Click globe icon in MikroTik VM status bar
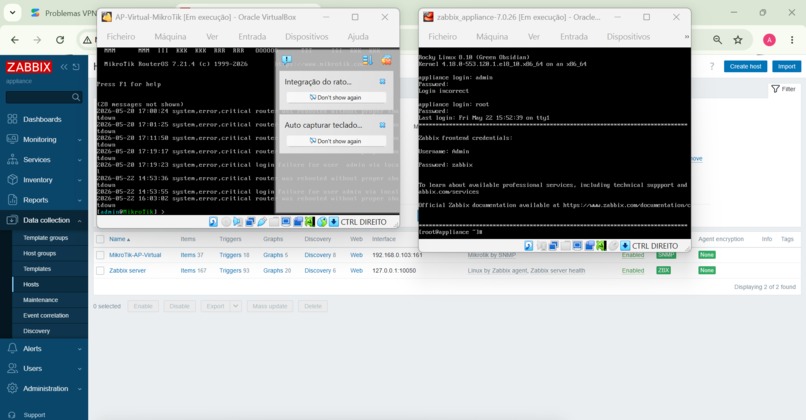806x420 pixels. (322, 222)
